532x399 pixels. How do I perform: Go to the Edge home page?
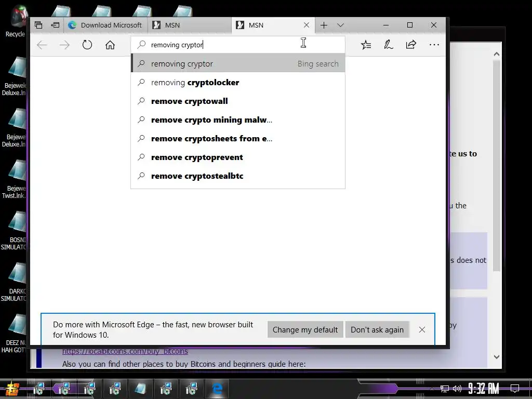point(110,45)
